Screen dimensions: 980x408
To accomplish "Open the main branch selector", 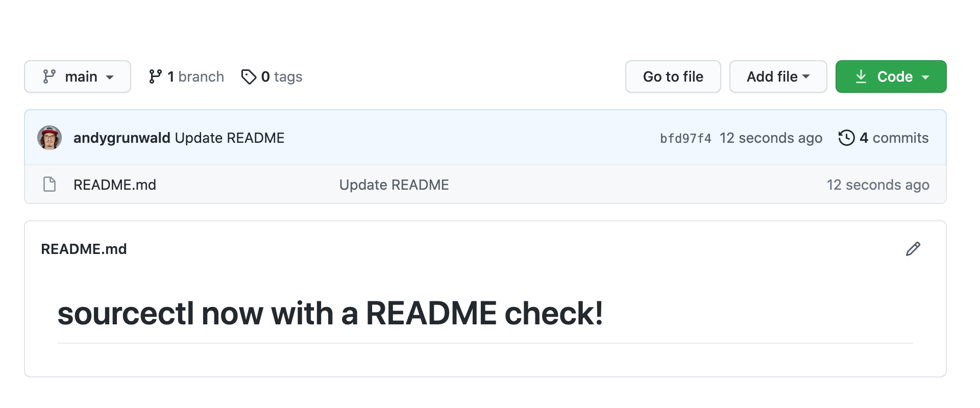I will tap(77, 76).
